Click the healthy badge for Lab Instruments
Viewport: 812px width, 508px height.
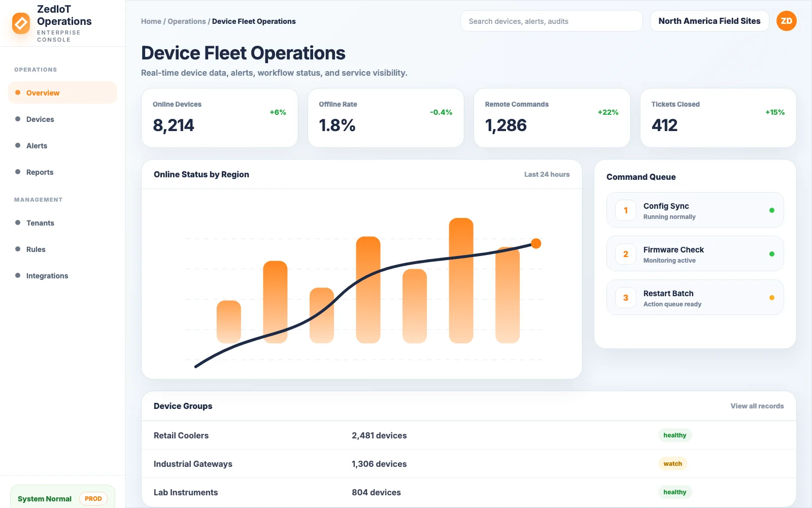(x=674, y=492)
